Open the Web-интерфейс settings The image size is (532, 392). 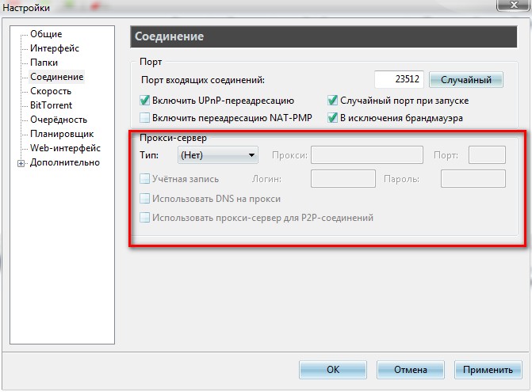pyautogui.click(x=65, y=148)
